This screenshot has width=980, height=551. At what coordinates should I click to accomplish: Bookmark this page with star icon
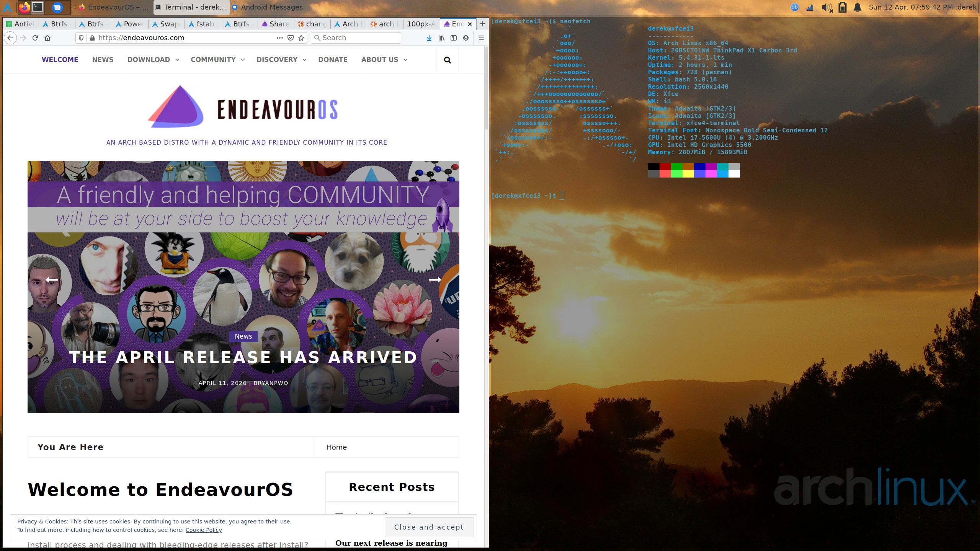tap(301, 38)
